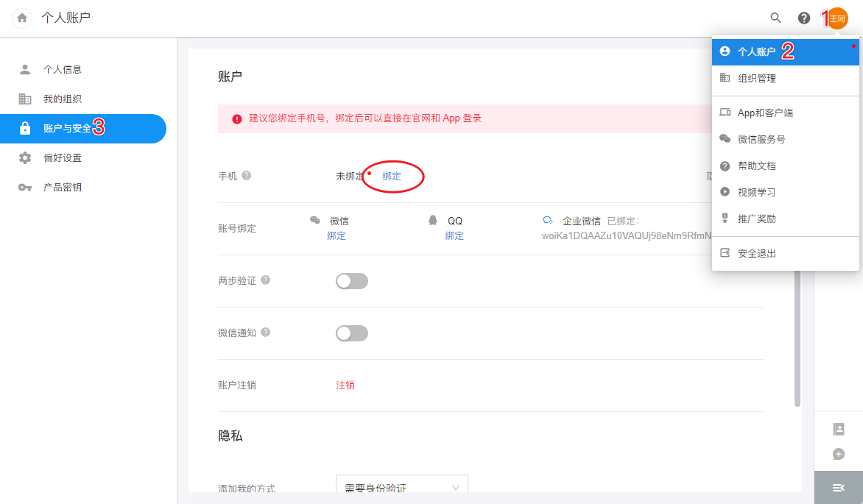Open 产品密钥 in sidebar
863x504 pixels.
(x=63, y=188)
